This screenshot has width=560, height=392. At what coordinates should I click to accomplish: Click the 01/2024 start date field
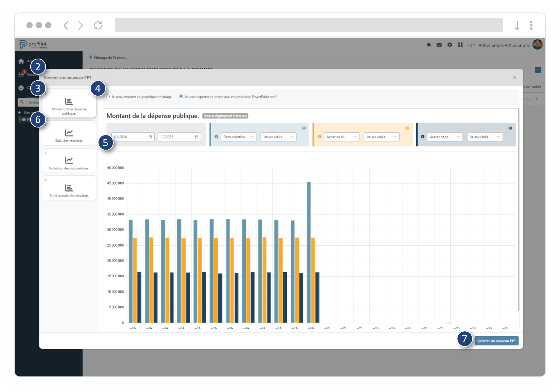point(133,137)
